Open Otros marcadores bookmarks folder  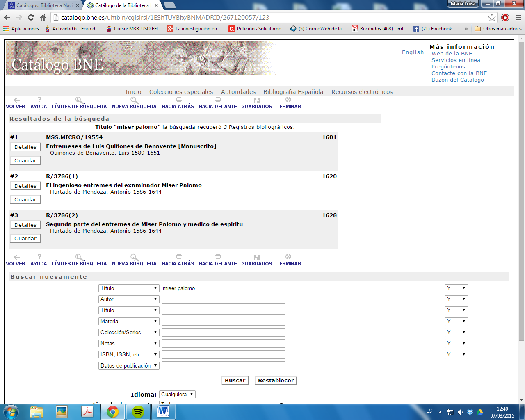click(x=498, y=29)
